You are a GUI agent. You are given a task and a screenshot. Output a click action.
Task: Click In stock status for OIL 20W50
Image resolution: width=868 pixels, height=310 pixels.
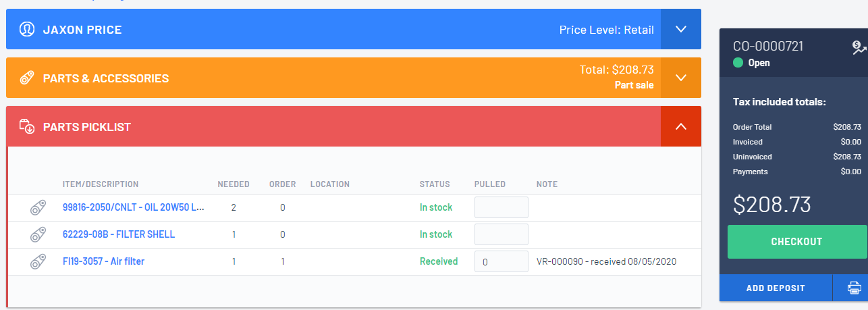click(436, 207)
